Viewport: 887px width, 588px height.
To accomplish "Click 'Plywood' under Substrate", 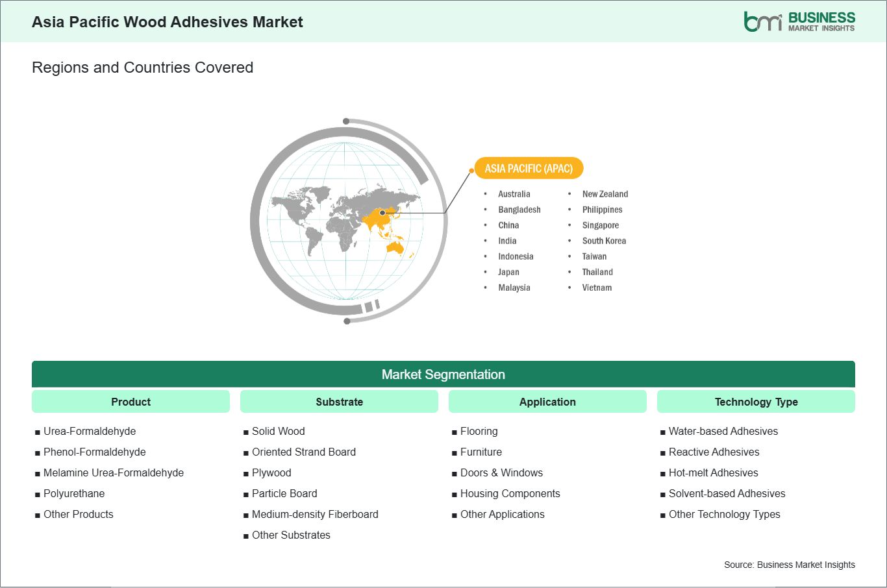I will coord(271,472).
